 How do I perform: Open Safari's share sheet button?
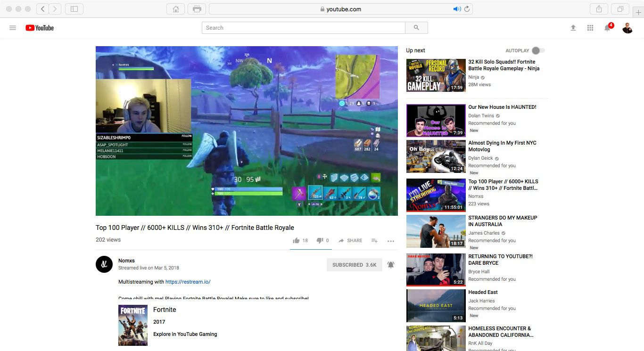pyautogui.click(x=599, y=9)
